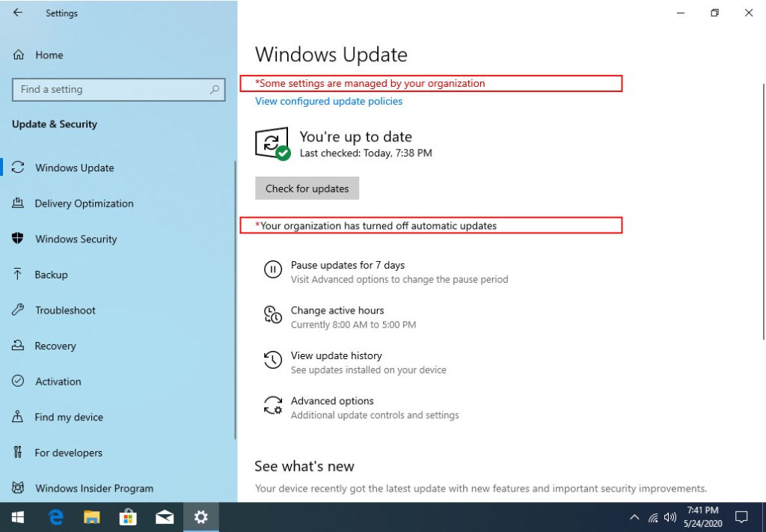
Task: Open the Start menu Windows logo
Action: (18, 517)
